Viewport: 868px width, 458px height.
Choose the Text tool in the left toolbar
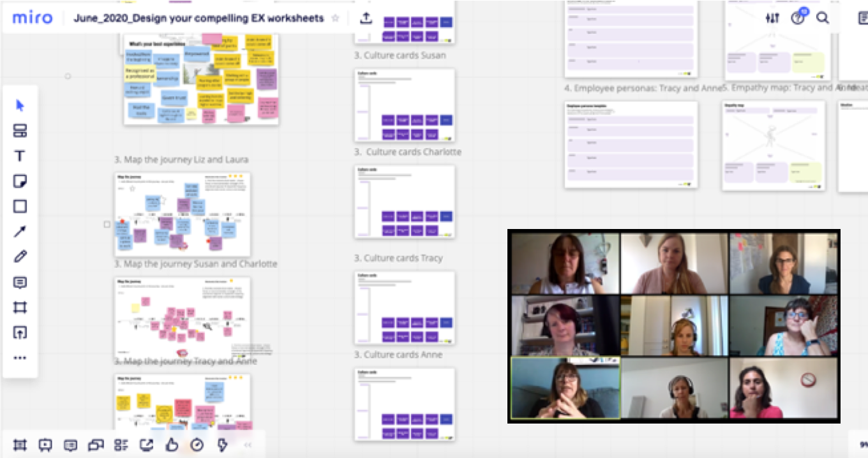20,156
